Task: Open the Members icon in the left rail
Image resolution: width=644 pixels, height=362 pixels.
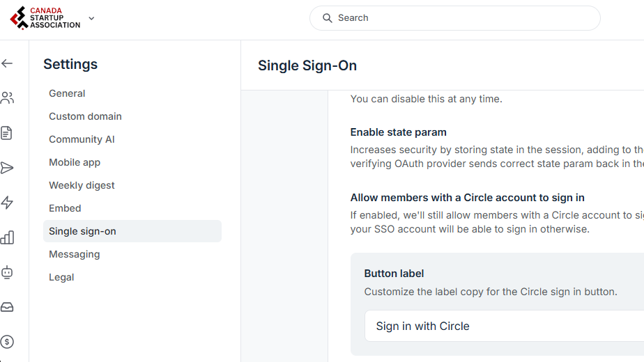Action: pos(7,98)
